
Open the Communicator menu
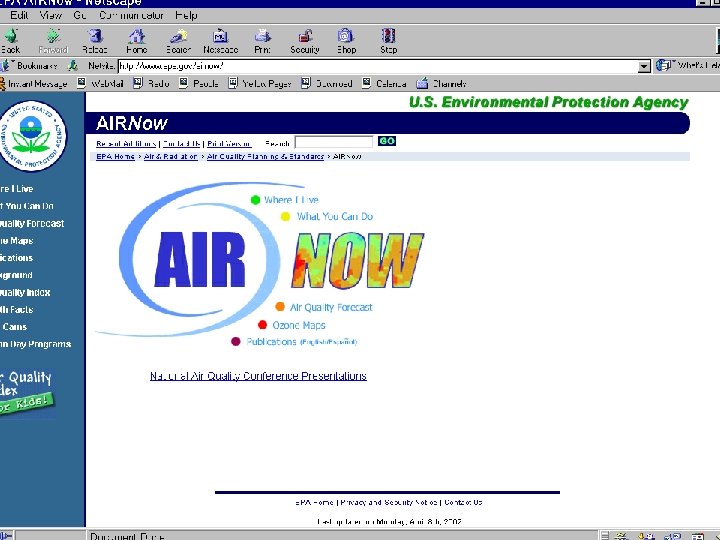coord(131,15)
